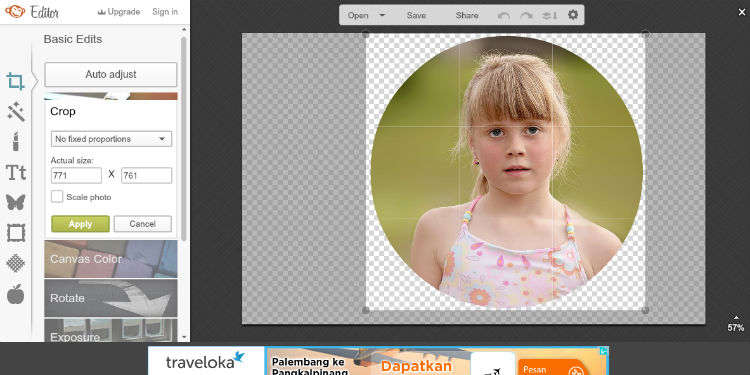Open the Exposure panel
750x375 pixels.
coord(110,331)
